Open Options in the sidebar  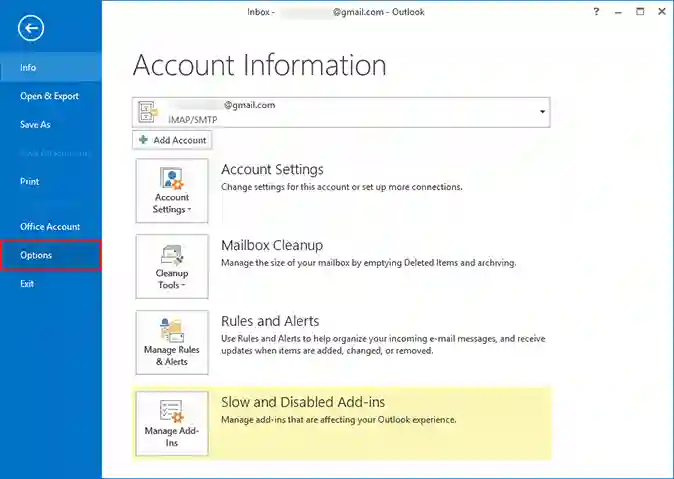(51, 255)
